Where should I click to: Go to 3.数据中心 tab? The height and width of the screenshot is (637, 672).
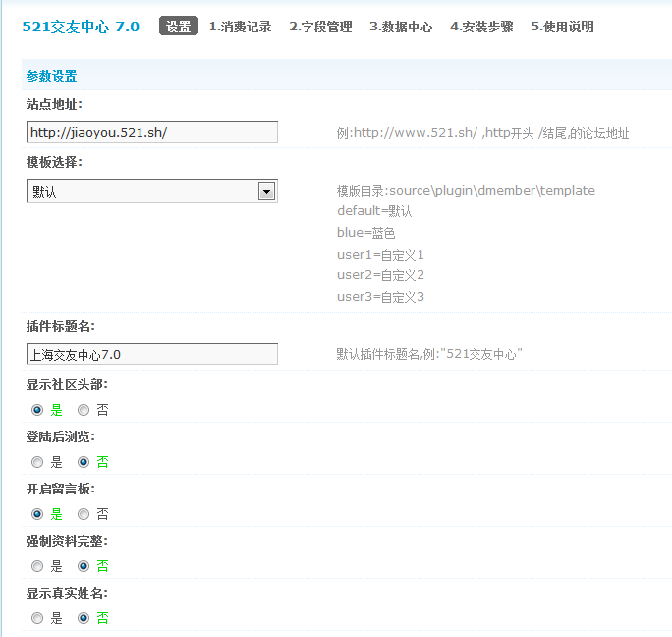[x=401, y=27]
